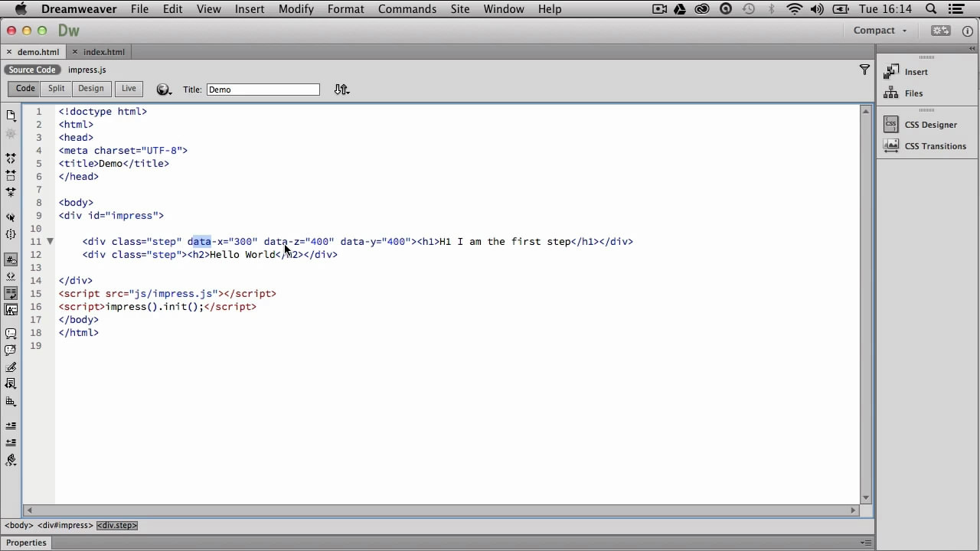Image resolution: width=980 pixels, height=551 pixels.
Task: Select the <div.step> tag selector
Action: (117, 526)
